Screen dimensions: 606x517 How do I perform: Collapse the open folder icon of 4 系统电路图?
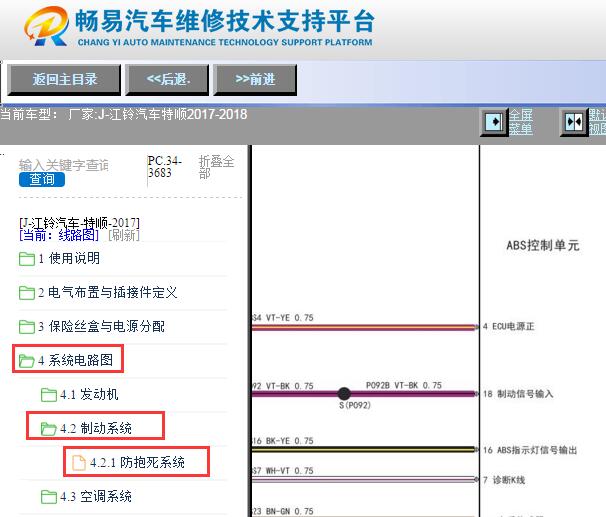(27, 361)
